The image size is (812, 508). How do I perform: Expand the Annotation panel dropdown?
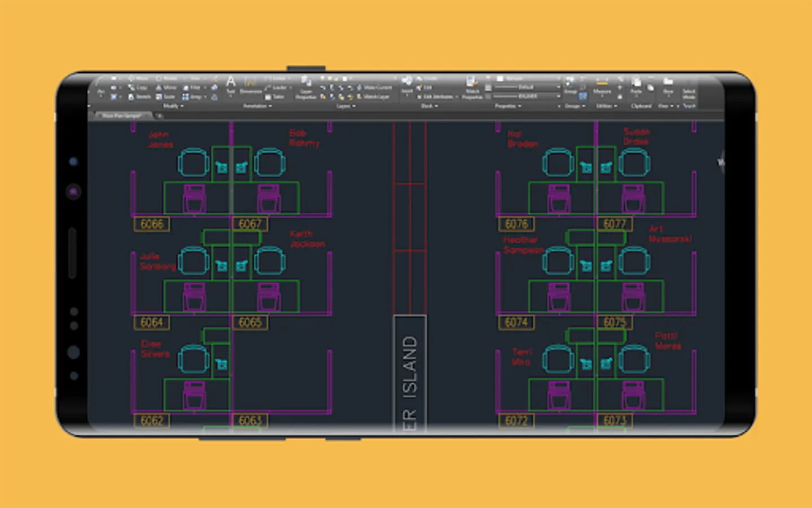coord(257,106)
